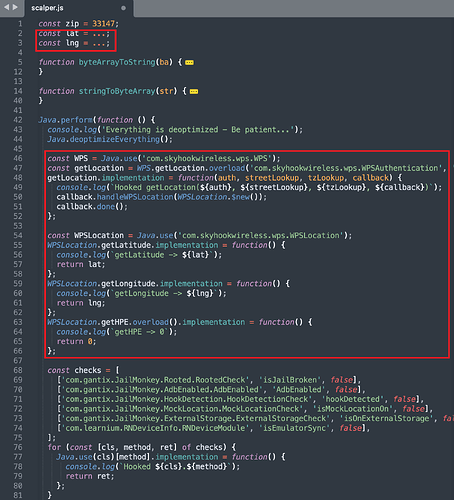Click the tab back arrow
Screen dimensions: 454x500
[7, 7]
